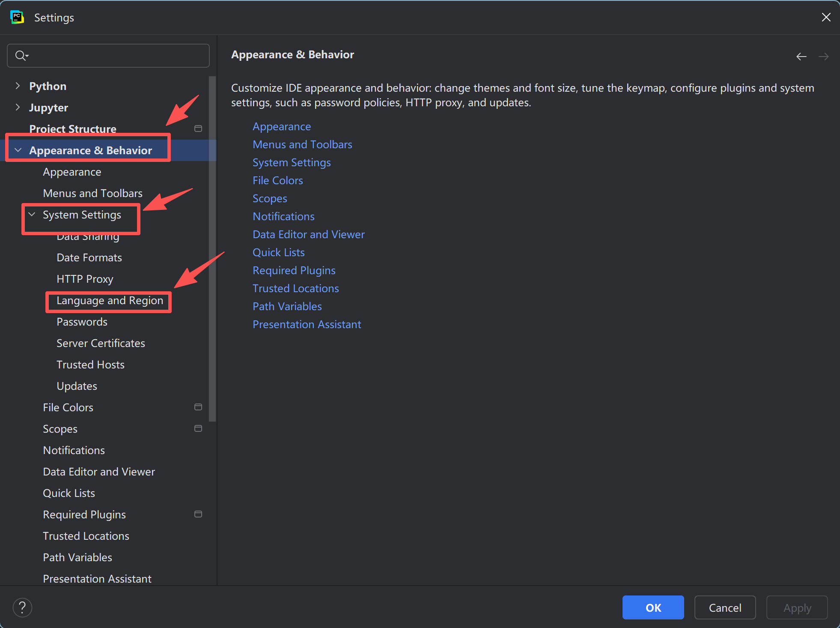Click project-level icon beside Required Plugins
The height and width of the screenshot is (628, 840).
[x=198, y=514]
